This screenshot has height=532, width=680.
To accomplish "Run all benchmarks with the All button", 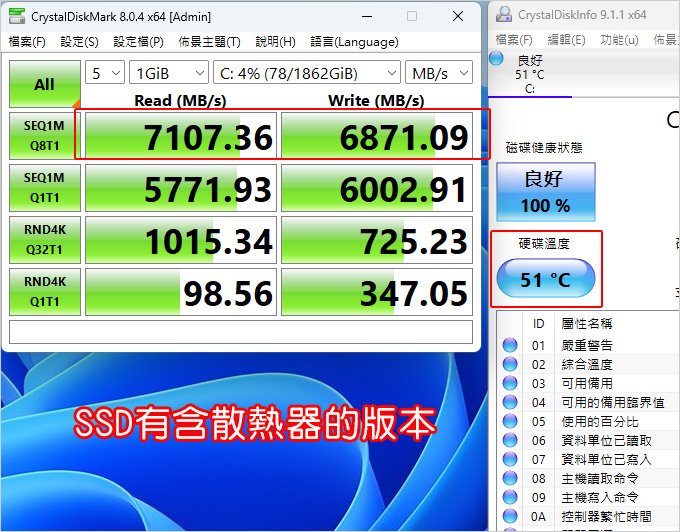I will click(45, 84).
